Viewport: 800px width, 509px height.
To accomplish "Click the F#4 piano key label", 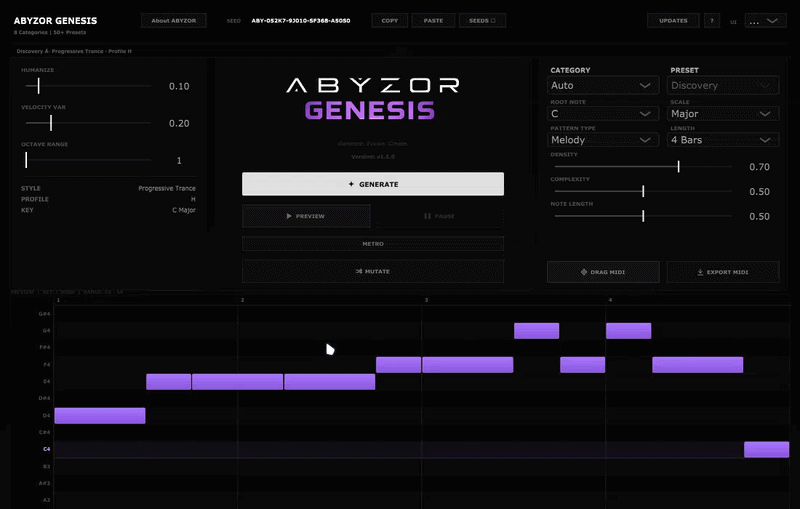I will point(45,347).
